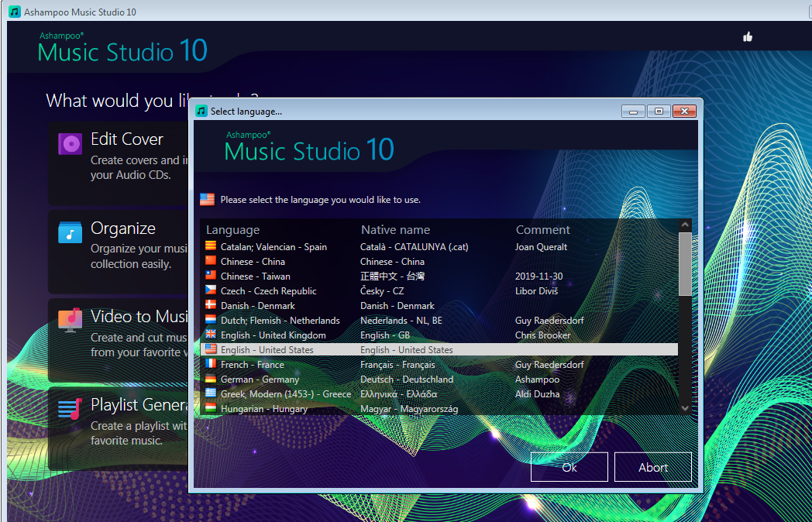
Task: Click the Catalan flag icon
Action: 211,246
